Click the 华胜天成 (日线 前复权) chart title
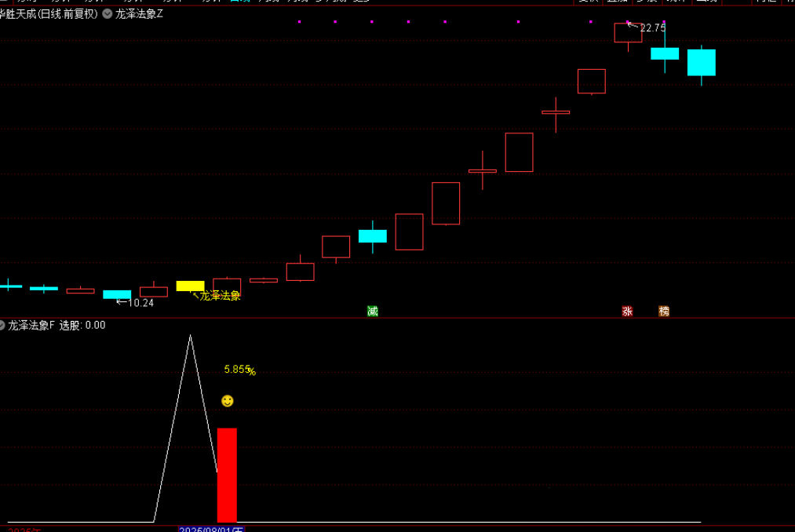The width and height of the screenshot is (795, 532). (49, 13)
